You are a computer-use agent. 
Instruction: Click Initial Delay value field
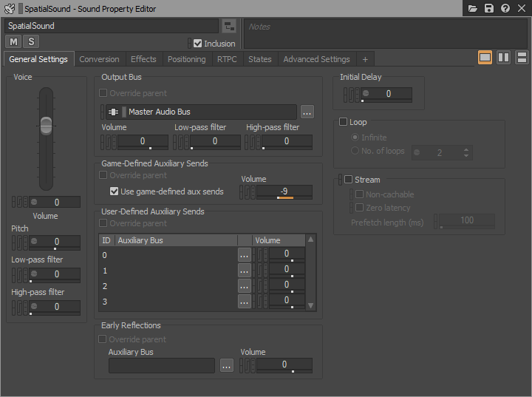386,95
